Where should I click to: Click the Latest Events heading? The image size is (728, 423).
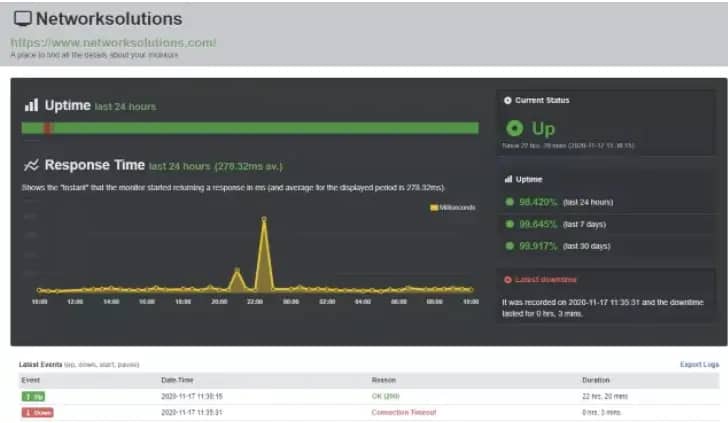(x=40, y=364)
